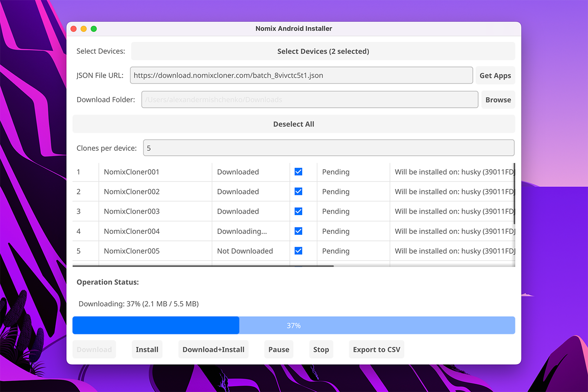Click the table's horizontal scrollbar
Image resolution: width=588 pixels, height=392 pixels.
[x=203, y=266]
